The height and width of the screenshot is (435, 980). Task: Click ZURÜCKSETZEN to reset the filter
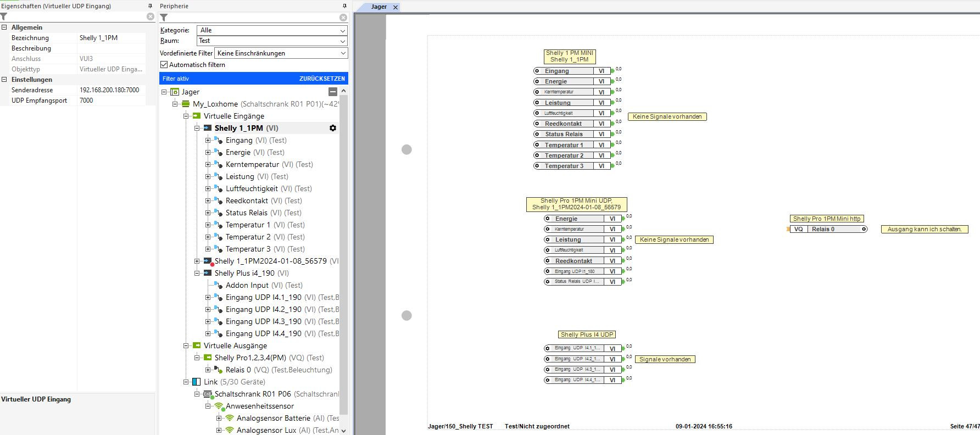coord(322,79)
